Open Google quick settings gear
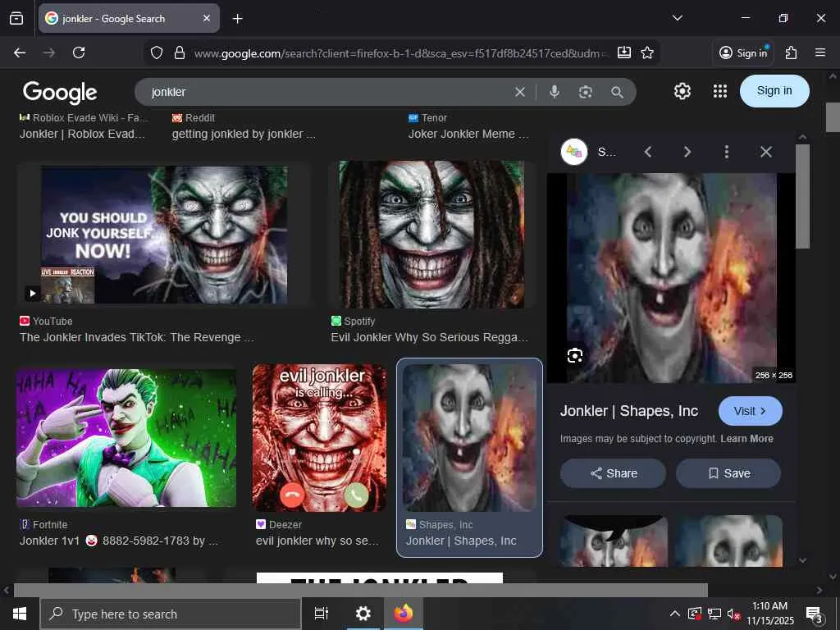Image resolution: width=840 pixels, height=630 pixels. [682, 91]
